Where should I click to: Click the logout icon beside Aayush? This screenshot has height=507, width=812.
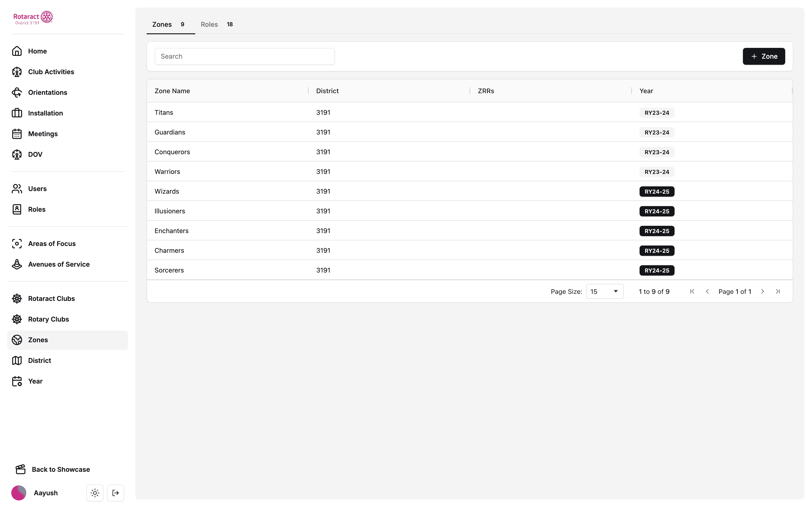(115, 493)
